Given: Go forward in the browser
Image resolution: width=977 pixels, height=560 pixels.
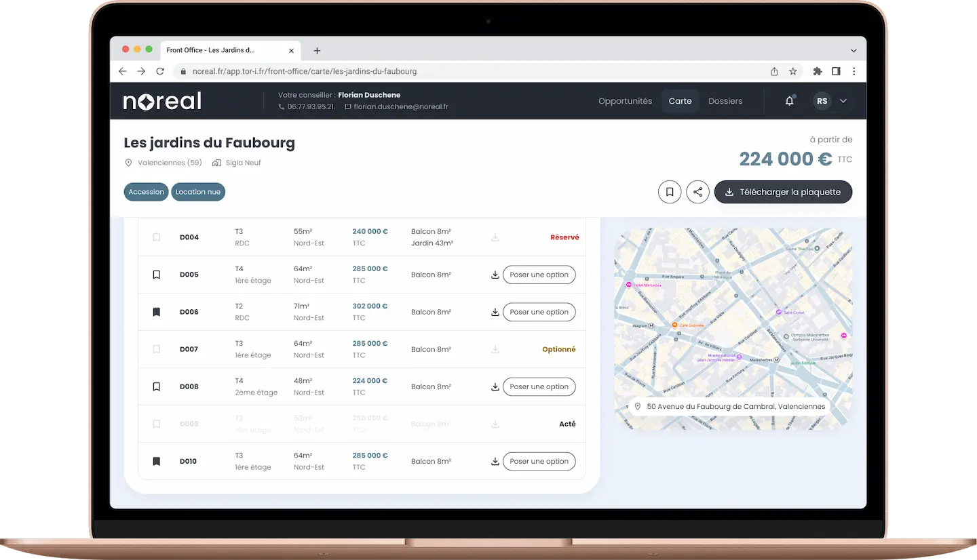Looking at the screenshot, I should point(141,71).
